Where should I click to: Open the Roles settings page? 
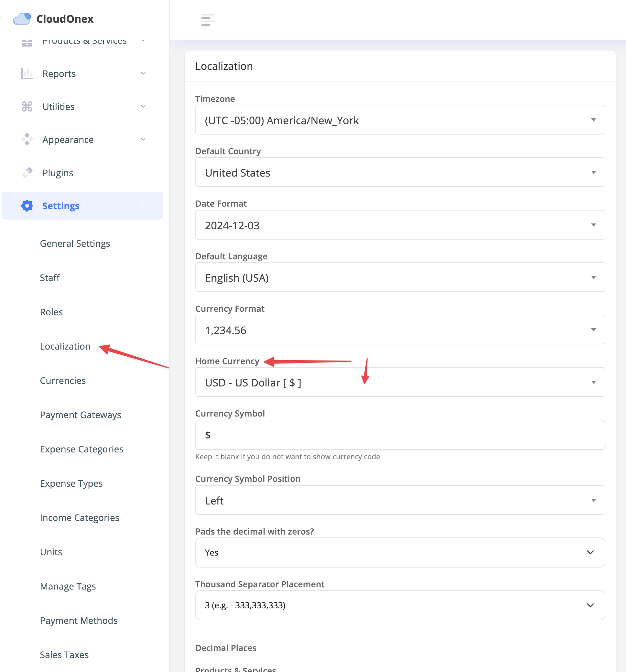51,312
